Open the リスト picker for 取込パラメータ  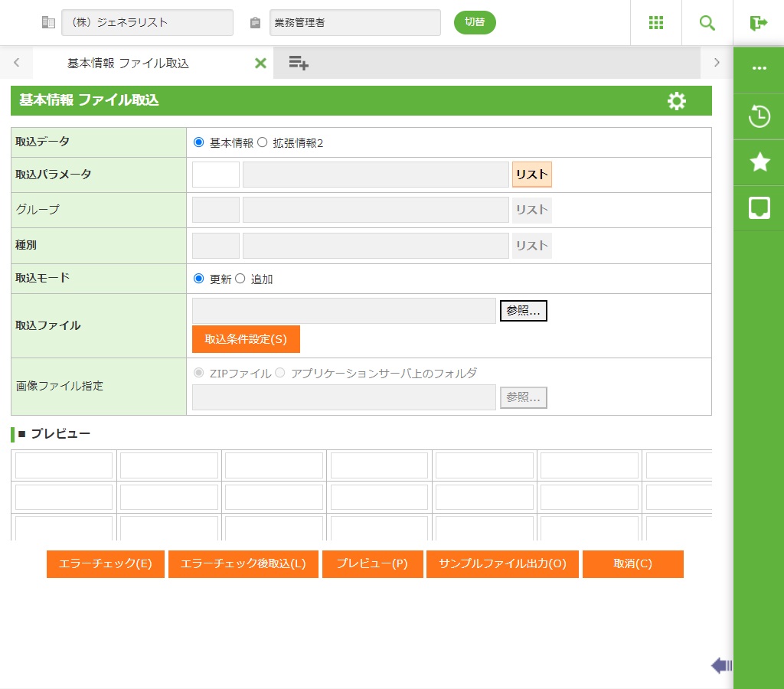531,175
